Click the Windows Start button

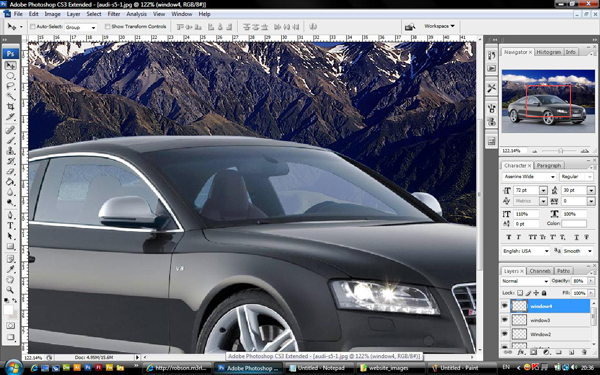[x=13, y=368]
